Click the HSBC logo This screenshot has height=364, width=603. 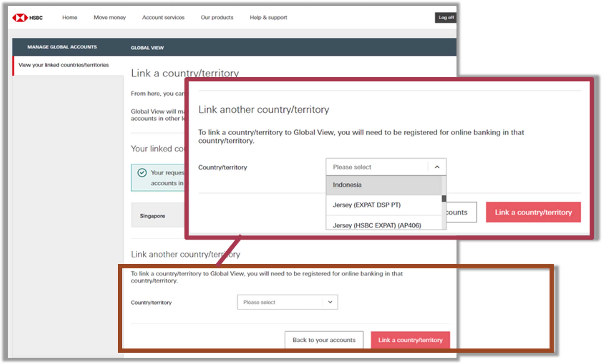click(x=27, y=18)
